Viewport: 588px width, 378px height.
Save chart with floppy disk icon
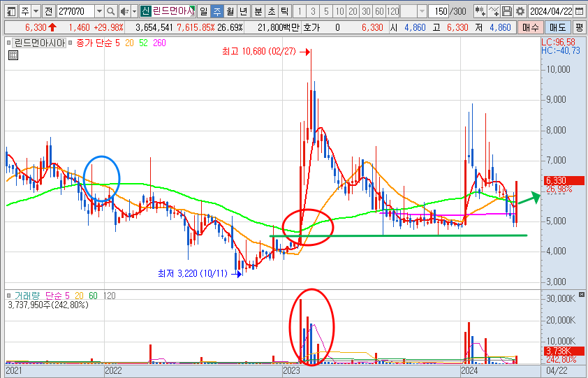pyautogui.click(x=507, y=11)
